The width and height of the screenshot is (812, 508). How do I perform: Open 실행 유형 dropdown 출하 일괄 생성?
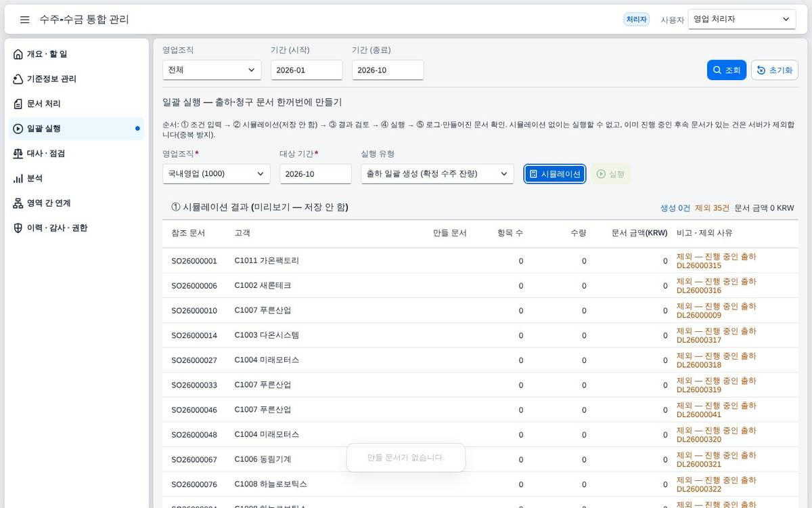tap(437, 173)
